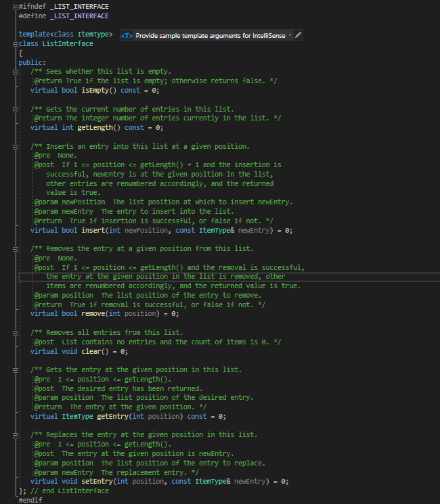Click '_LIST_INTERFACE' in the #define line

(x=79, y=16)
